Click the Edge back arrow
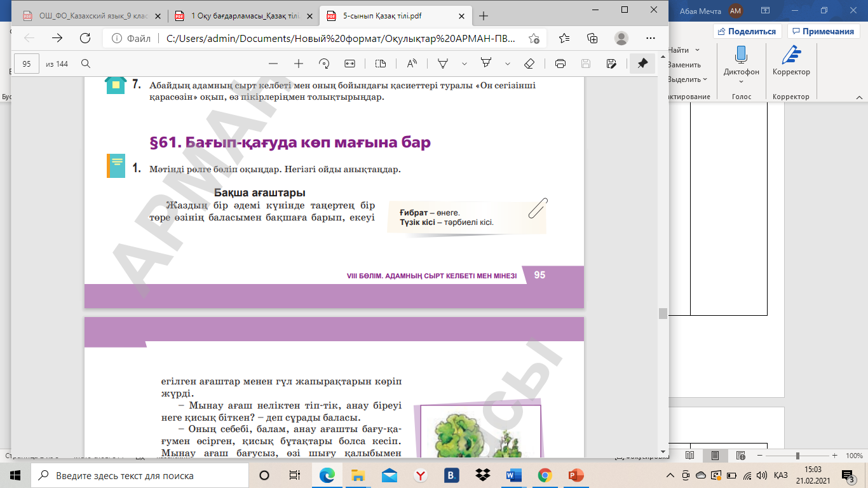Screen dimensions: 868x488 (x=29, y=38)
